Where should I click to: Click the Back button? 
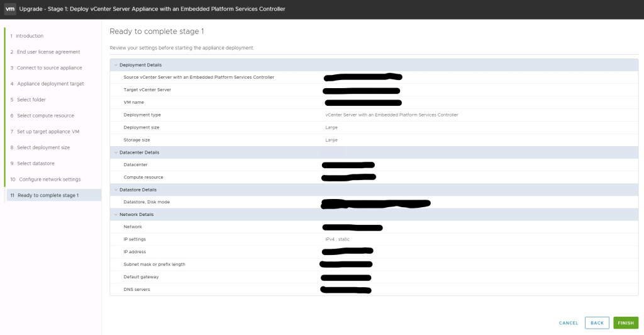coord(597,323)
